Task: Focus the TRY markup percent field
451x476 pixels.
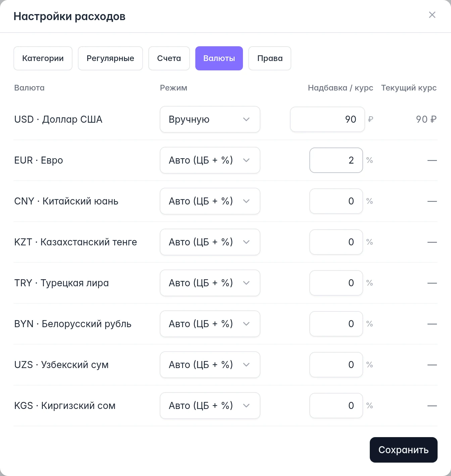Action: [336, 283]
